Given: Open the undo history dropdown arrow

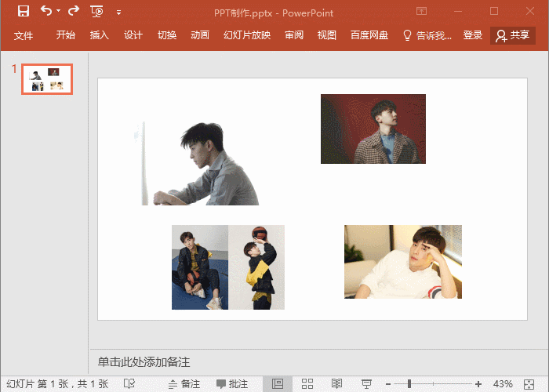Looking at the screenshot, I should pyautogui.click(x=59, y=11).
